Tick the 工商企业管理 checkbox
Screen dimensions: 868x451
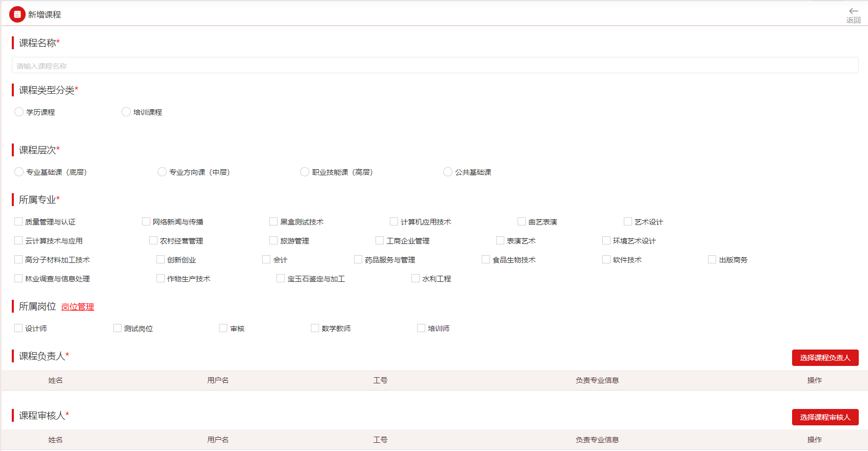point(380,240)
